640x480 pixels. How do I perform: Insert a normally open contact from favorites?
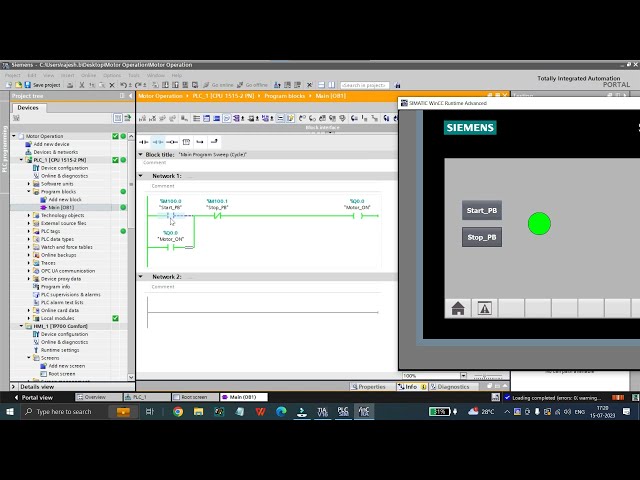[144, 142]
